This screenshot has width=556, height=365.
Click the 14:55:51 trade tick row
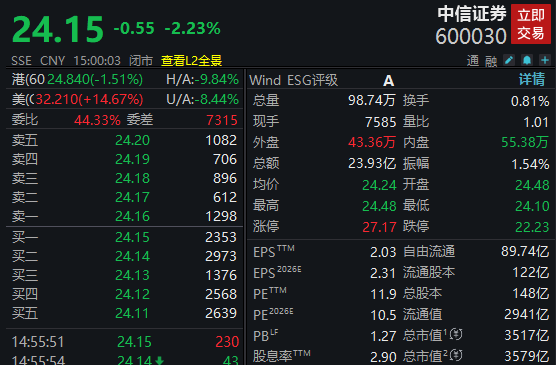pyautogui.click(x=125, y=342)
